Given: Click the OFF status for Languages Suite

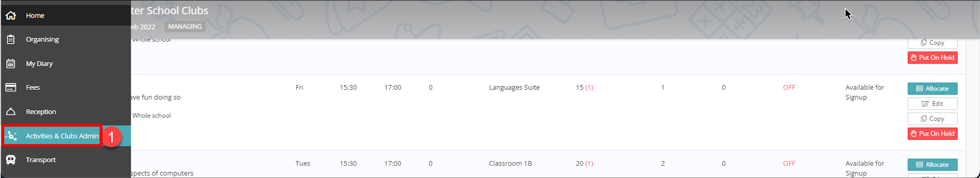Looking at the screenshot, I should point(789,88).
